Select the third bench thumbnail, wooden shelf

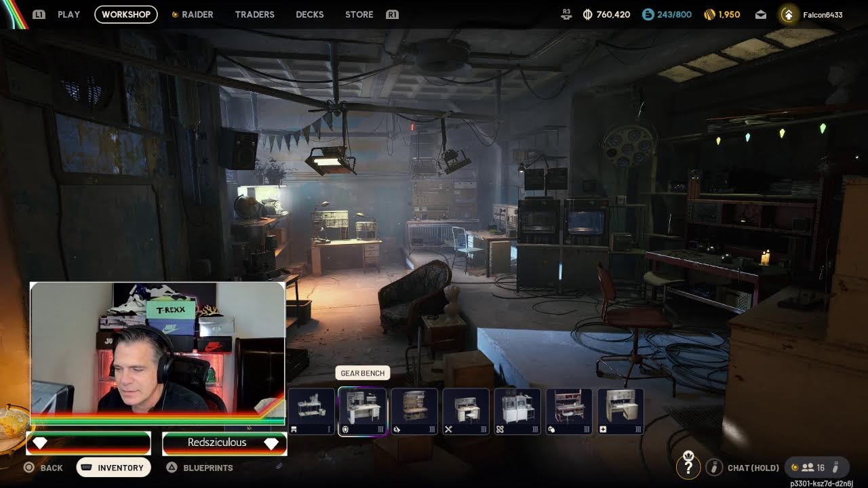coord(414,411)
